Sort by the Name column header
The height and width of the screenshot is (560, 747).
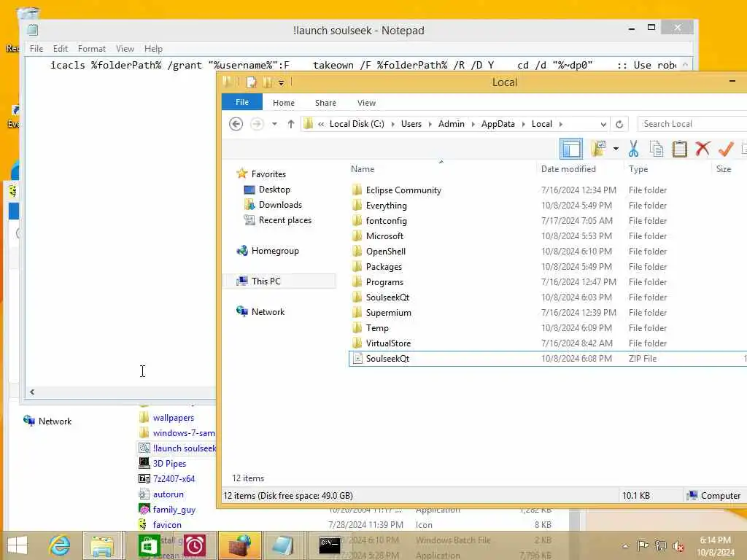363,169
